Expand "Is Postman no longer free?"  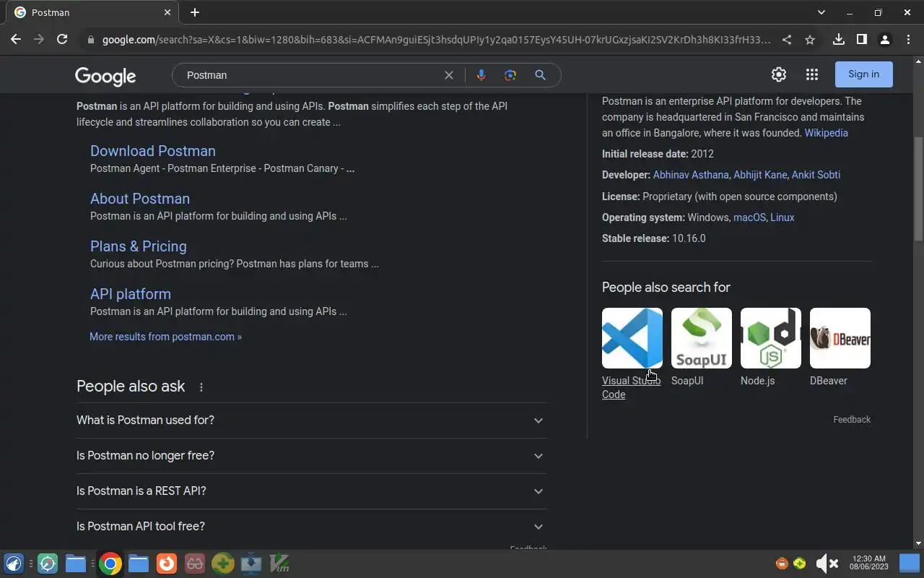[311, 456]
